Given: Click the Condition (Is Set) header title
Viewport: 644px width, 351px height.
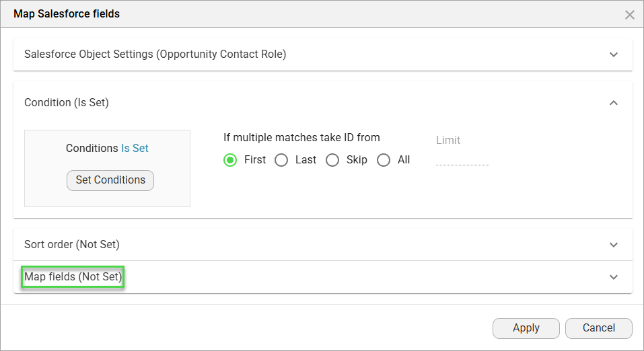Looking at the screenshot, I should tap(67, 103).
